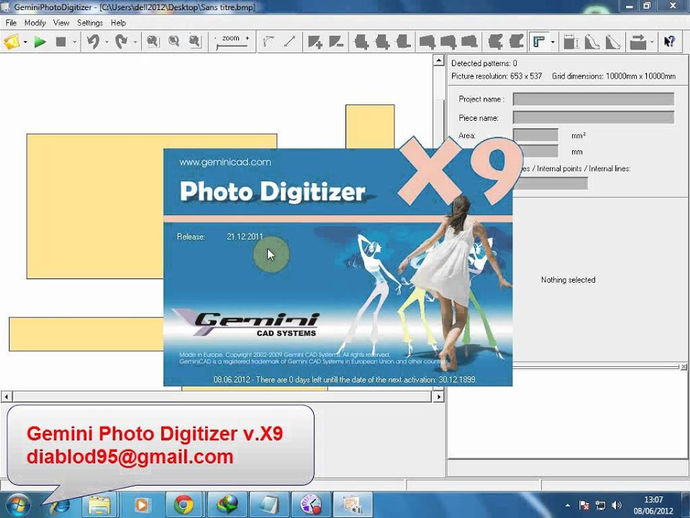The image size is (690, 518).
Task: Click the gray square stop icon
Action: point(61,42)
